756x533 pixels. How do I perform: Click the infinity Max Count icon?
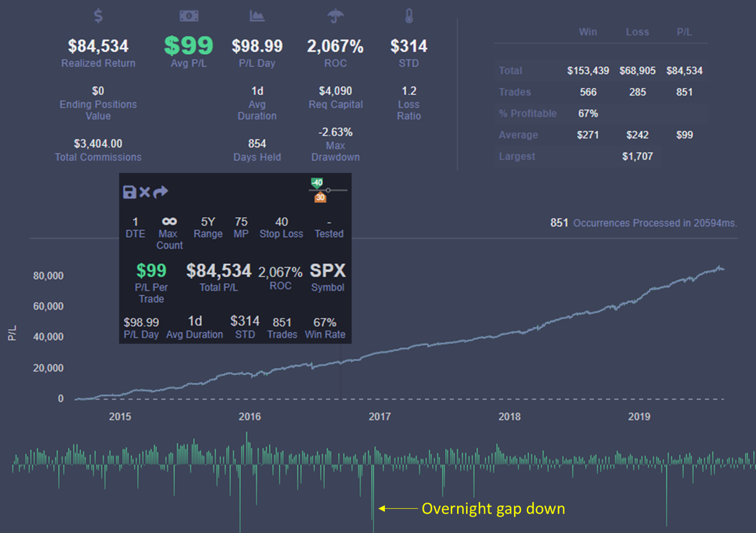[169, 221]
